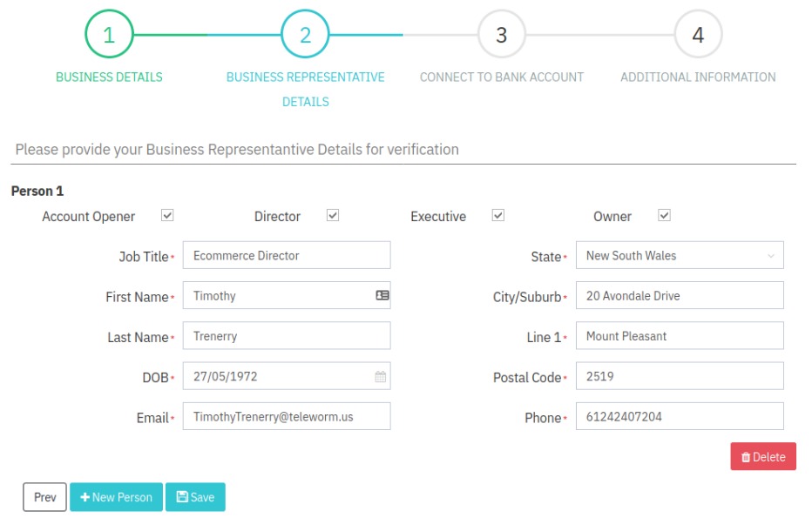Click the Job Title label
812x518 pixels.
click(144, 257)
